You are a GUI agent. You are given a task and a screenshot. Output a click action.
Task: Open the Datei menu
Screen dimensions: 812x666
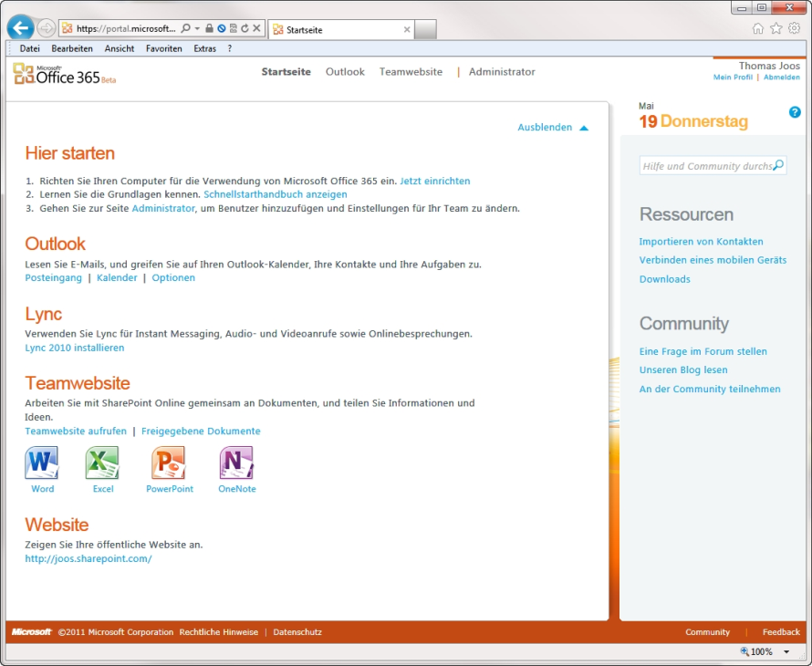click(29, 48)
